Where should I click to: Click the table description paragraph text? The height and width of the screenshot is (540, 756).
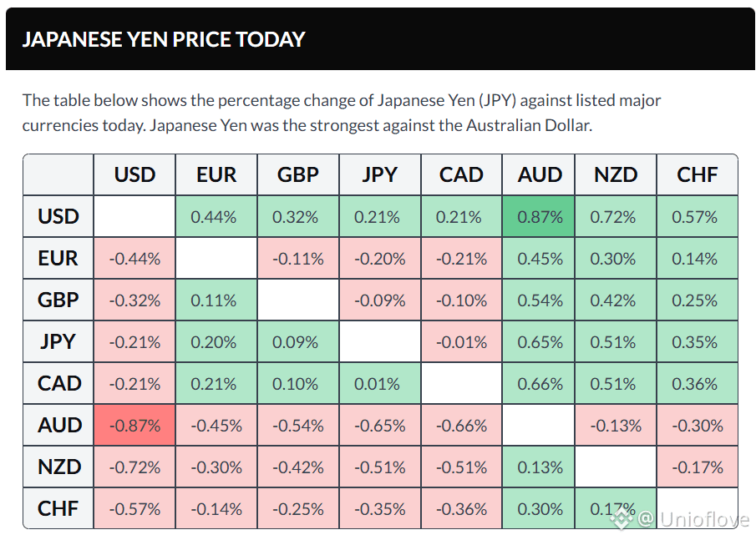(x=342, y=113)
